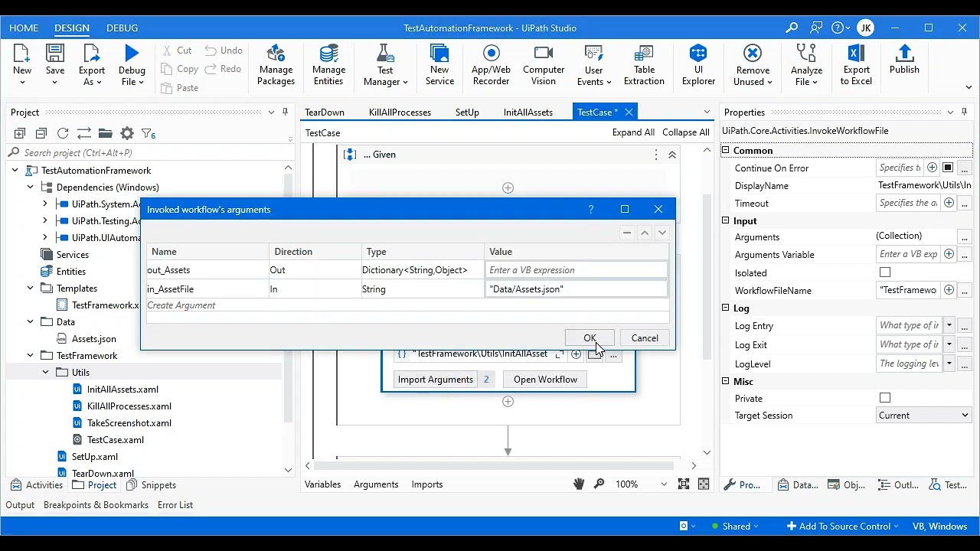Select InitAllAssets.xaml in project tree
The height and width of the screenshot is (551, 980).
(122, 389)
